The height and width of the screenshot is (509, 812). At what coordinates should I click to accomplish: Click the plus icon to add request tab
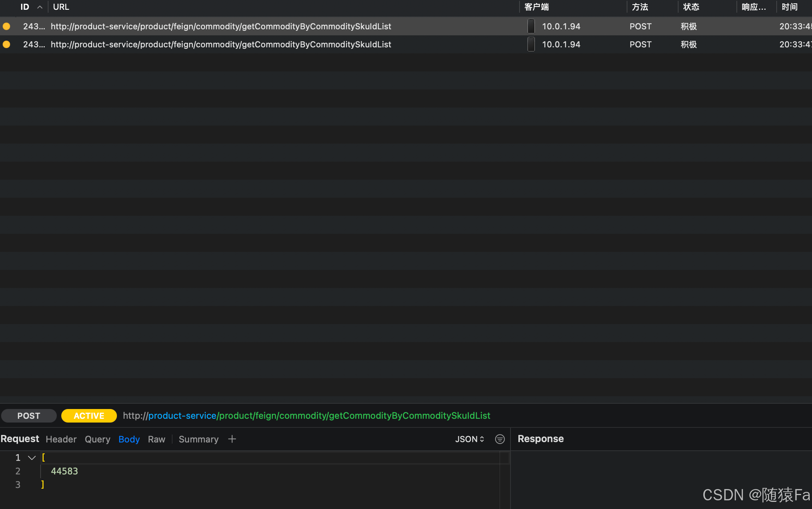tap(232, 439)
